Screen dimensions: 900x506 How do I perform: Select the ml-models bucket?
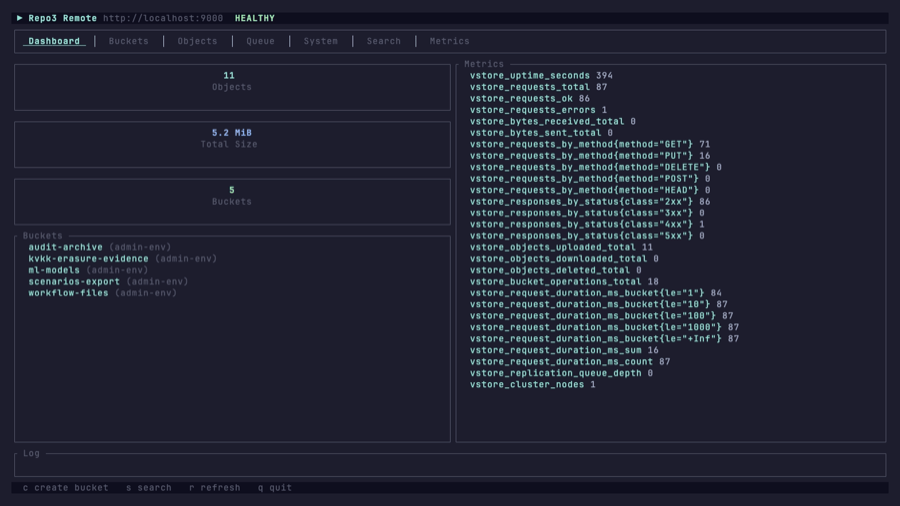[x=88, y=270]
